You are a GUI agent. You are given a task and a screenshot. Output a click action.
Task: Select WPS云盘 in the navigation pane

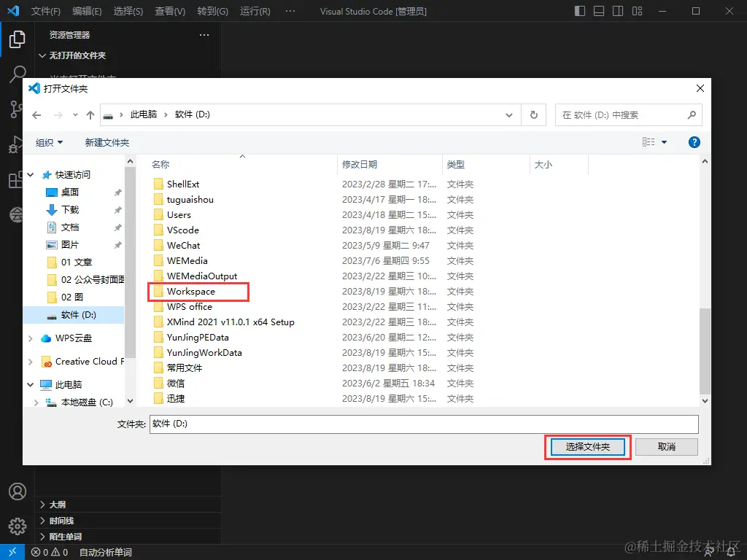click(x=74, y=338)
